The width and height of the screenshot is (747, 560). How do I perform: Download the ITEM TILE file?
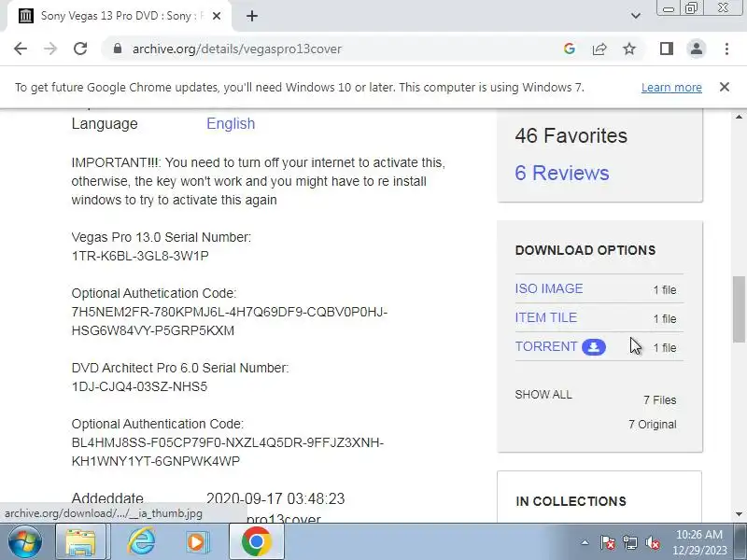[x=546, y=317]
